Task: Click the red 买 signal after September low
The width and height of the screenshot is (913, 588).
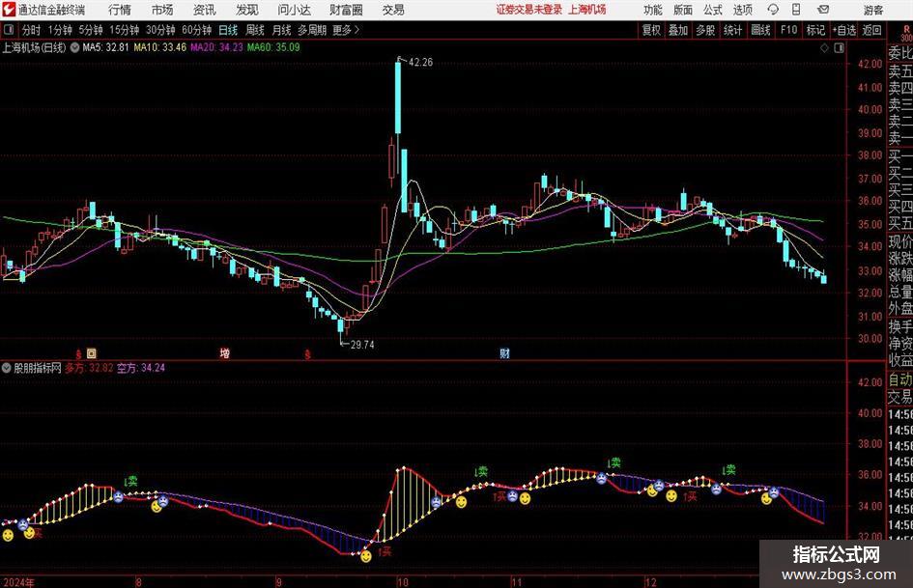Action: 385,550
